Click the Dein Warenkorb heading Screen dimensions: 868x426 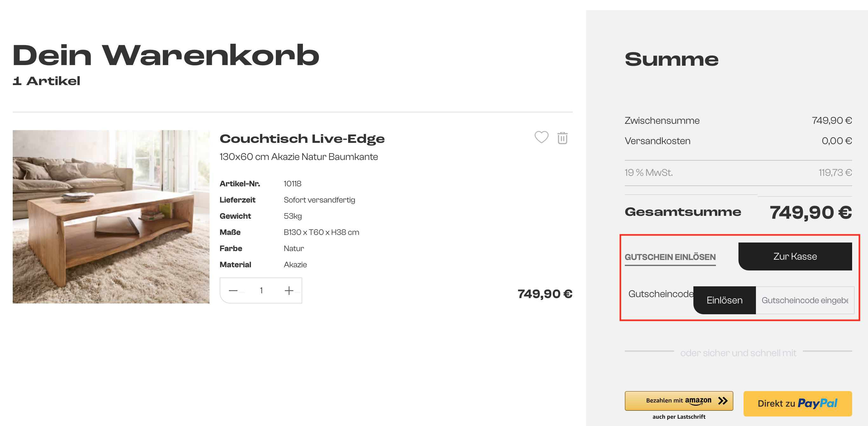[x=166, y=56]
